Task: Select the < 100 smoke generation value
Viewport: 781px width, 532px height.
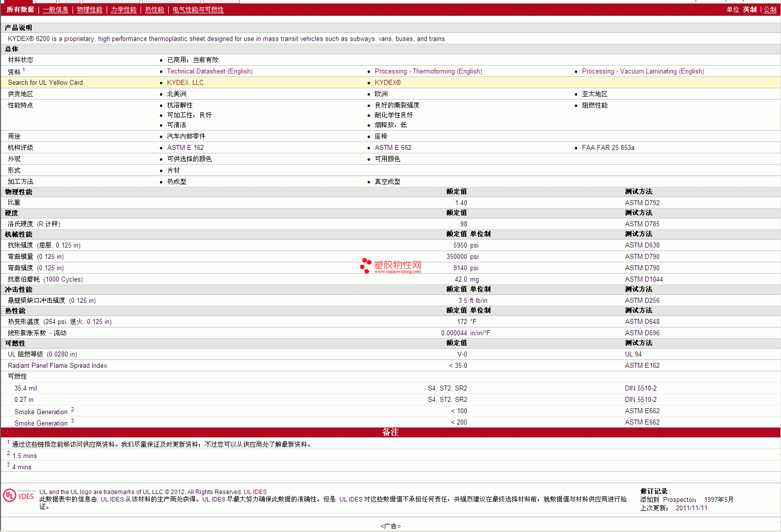Action: click(459, 411)
